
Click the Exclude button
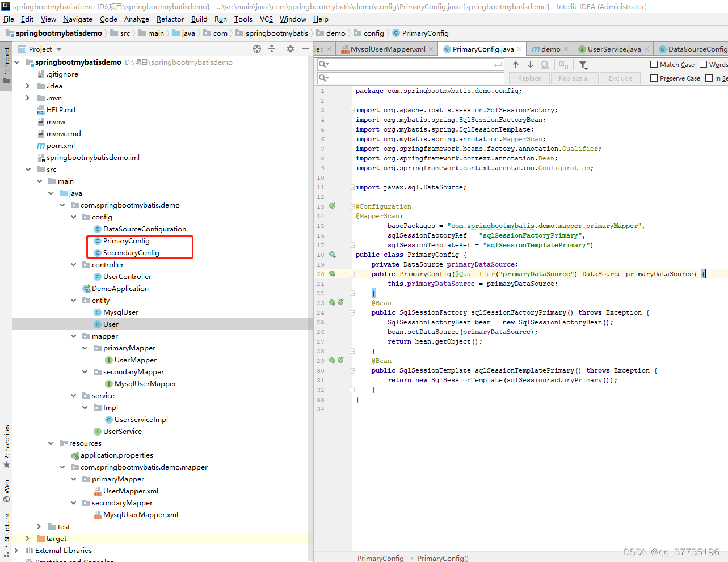[x=620, y=78]
